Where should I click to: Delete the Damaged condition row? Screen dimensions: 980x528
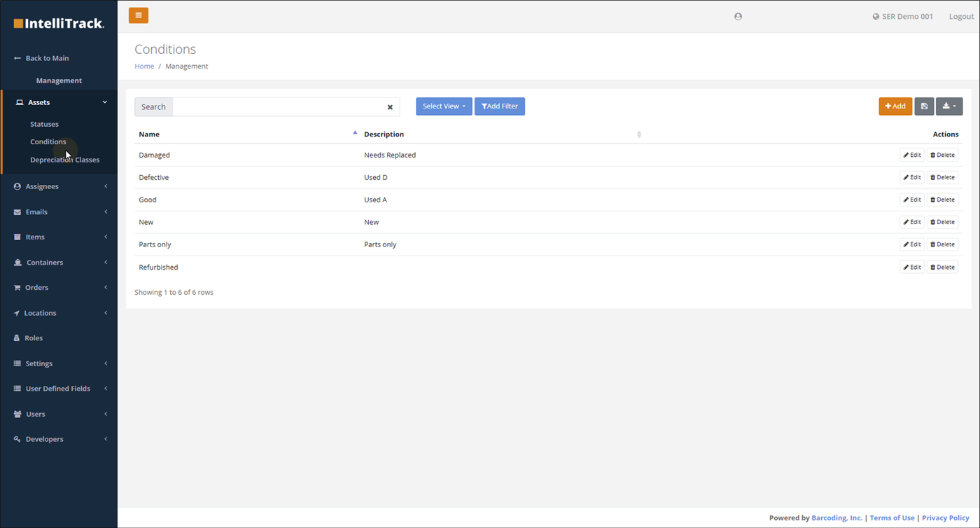click(x=943, y=155)
